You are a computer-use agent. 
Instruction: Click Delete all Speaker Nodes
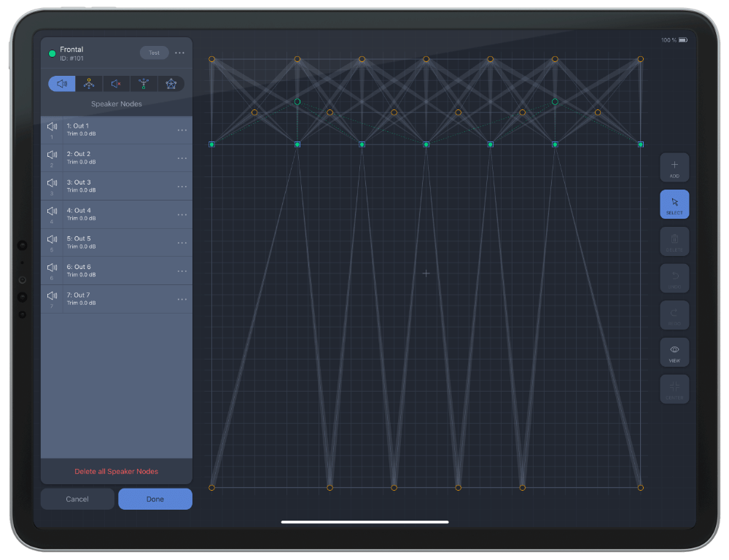(x=116, y=471)
